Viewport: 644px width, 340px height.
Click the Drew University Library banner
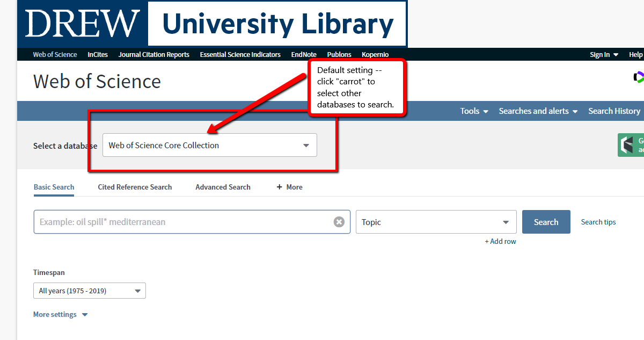pos(213,24)
